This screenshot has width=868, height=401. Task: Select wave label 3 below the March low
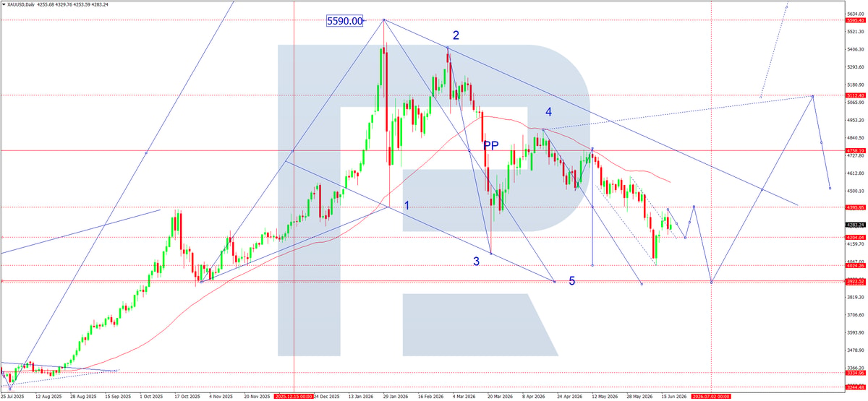(x=477, y=262)
